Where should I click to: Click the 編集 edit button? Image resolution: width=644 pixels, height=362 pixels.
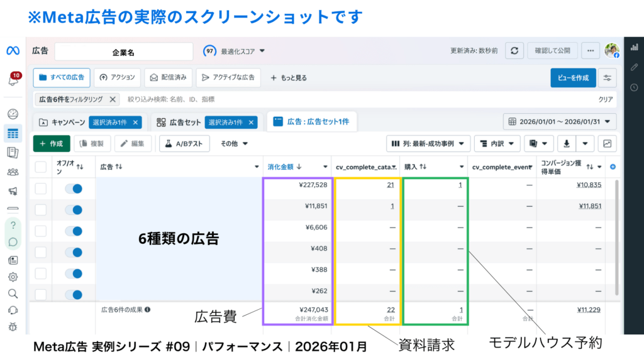(133, 144)
